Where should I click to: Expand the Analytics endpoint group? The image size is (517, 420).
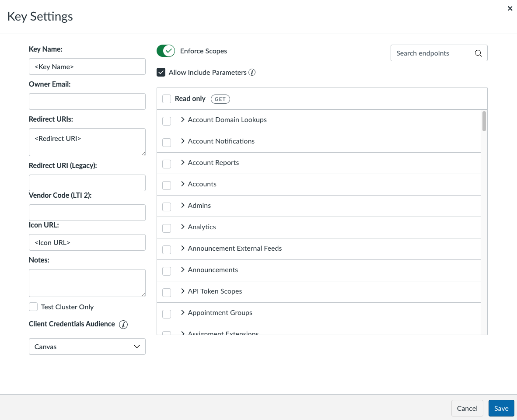coord(182,227)
